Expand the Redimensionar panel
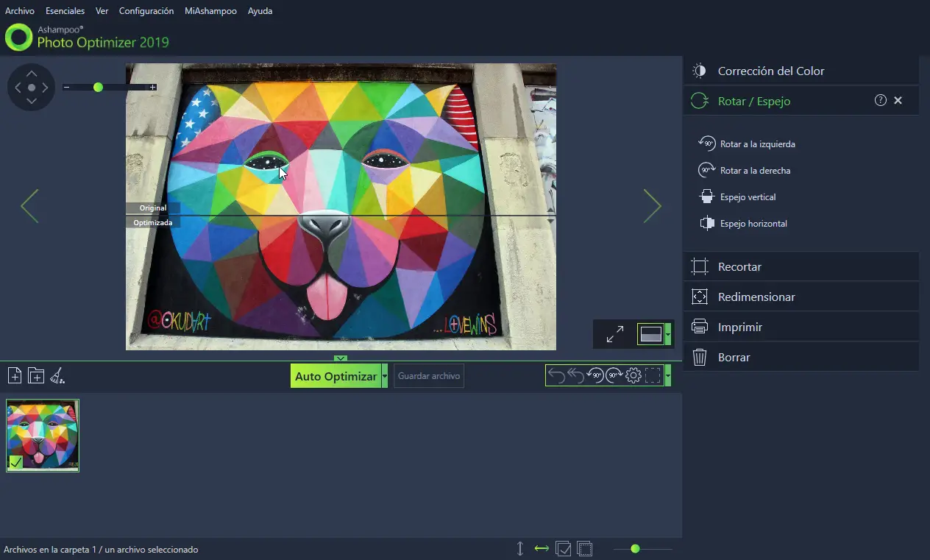The height and width of the screenshot is (560, 930). (x=801, y=297)
